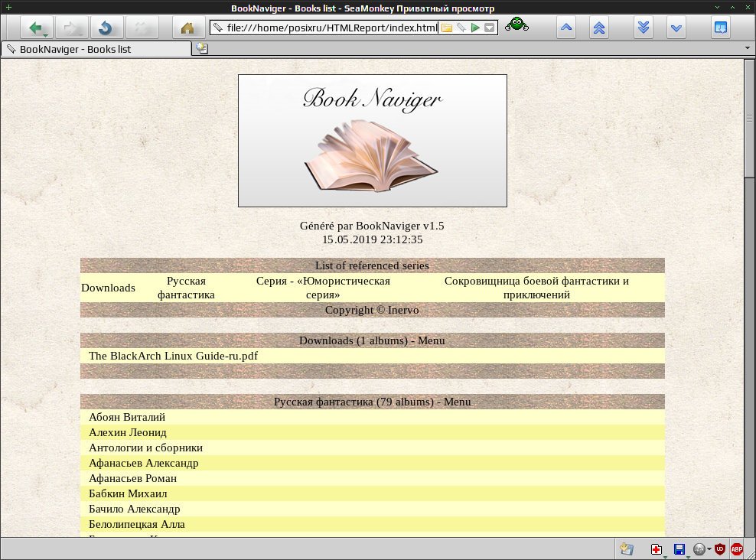Click the Copyright © Inervo text

point(372,310)
